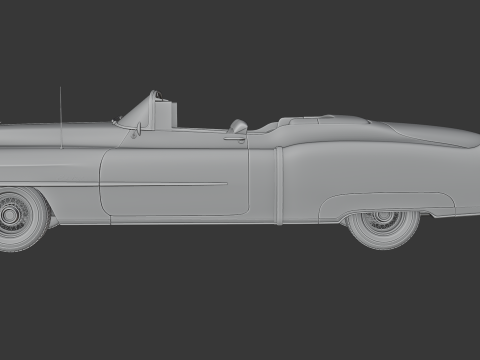
Task: Select the horizontal chrome trim strip on door
Action: [164, 184]
